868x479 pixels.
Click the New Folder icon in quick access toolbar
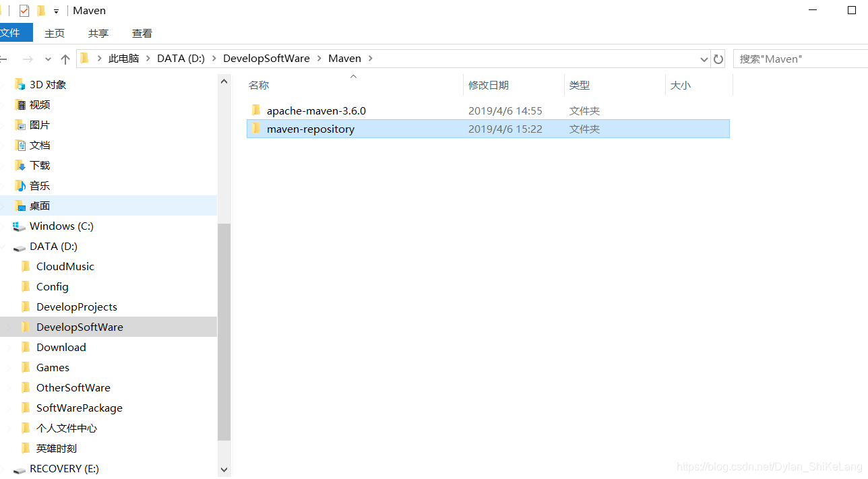[x=41, y=11]
